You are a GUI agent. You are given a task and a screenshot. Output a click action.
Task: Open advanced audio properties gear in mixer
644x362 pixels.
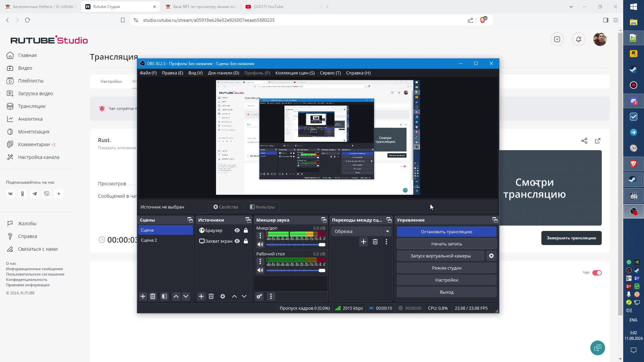pos(259,296)
